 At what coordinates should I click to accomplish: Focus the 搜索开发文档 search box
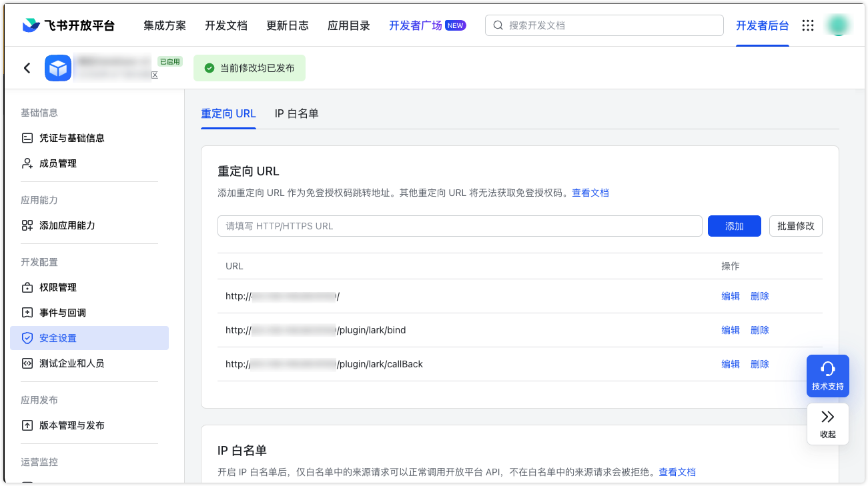(604, 25)
